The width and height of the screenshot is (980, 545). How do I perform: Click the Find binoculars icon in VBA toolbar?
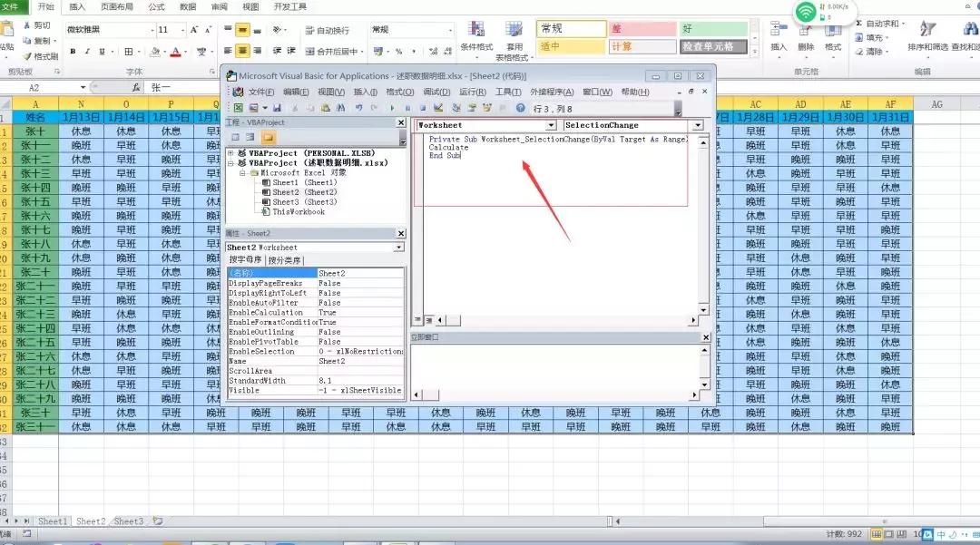pyautogui.click(x=339, y=108)
